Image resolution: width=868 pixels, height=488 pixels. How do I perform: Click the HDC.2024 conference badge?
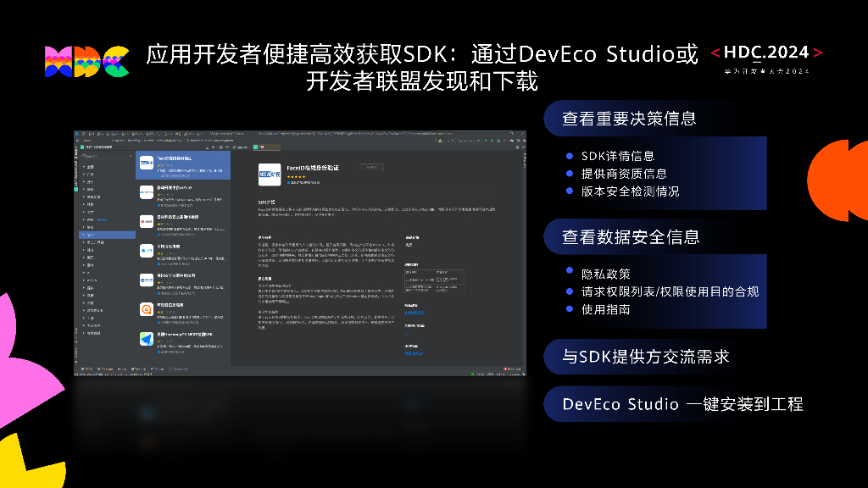(766, 58)
